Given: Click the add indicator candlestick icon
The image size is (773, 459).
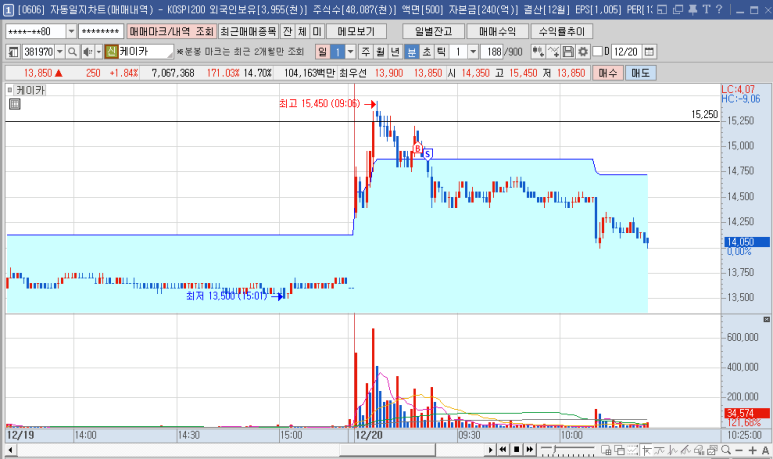Looking at the screenshot, I should (538, 51).
